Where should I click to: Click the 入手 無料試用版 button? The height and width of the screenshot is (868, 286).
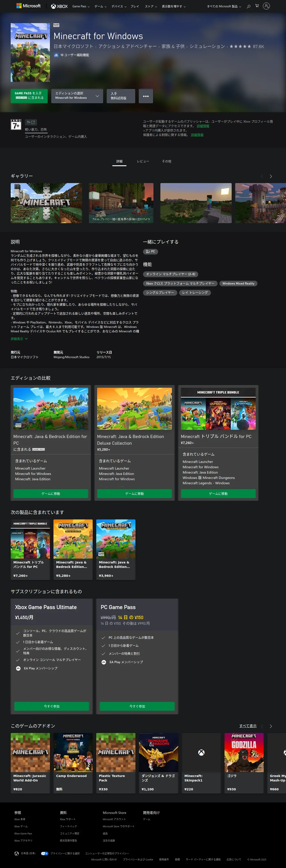pos(121,96)
